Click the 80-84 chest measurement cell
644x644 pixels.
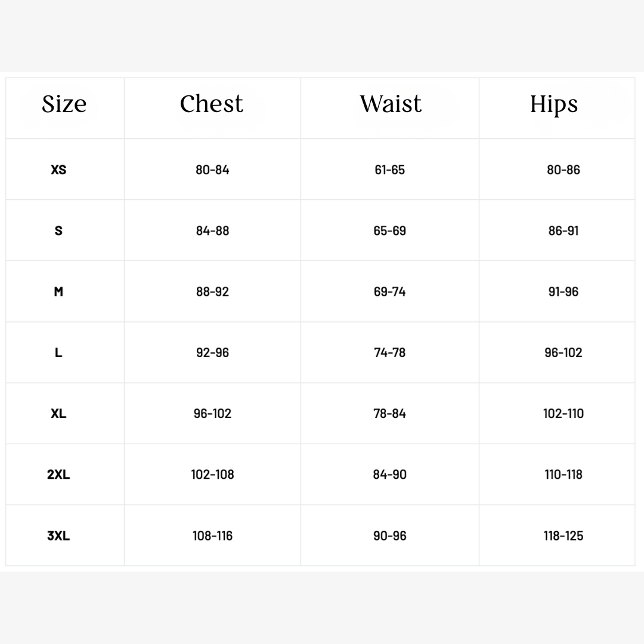(212, 170)
